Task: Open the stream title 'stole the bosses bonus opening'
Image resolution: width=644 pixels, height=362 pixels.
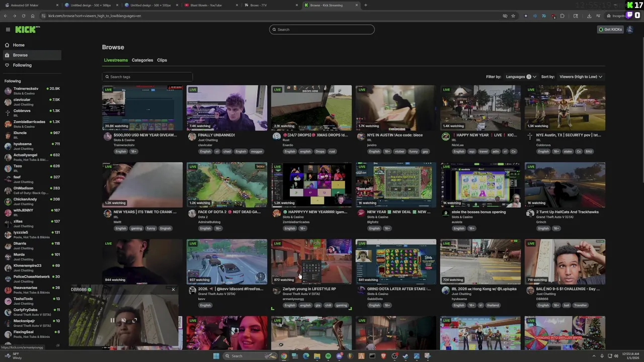Action: (x=478, y=212)
